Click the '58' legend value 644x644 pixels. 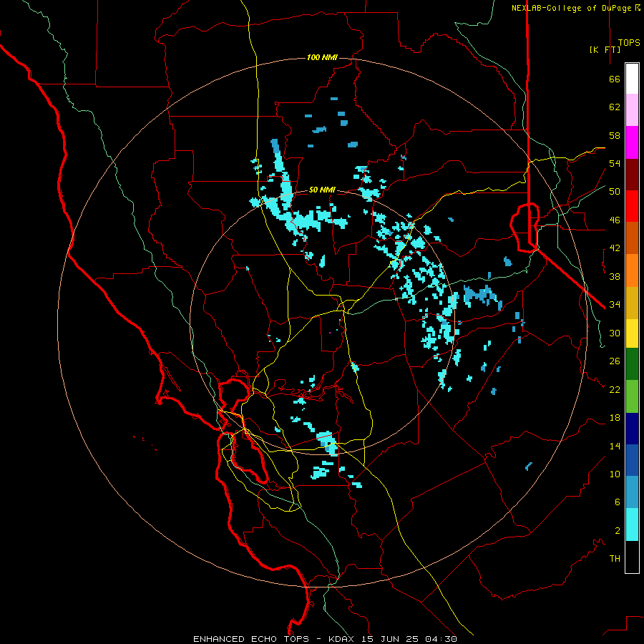(615, 135)
